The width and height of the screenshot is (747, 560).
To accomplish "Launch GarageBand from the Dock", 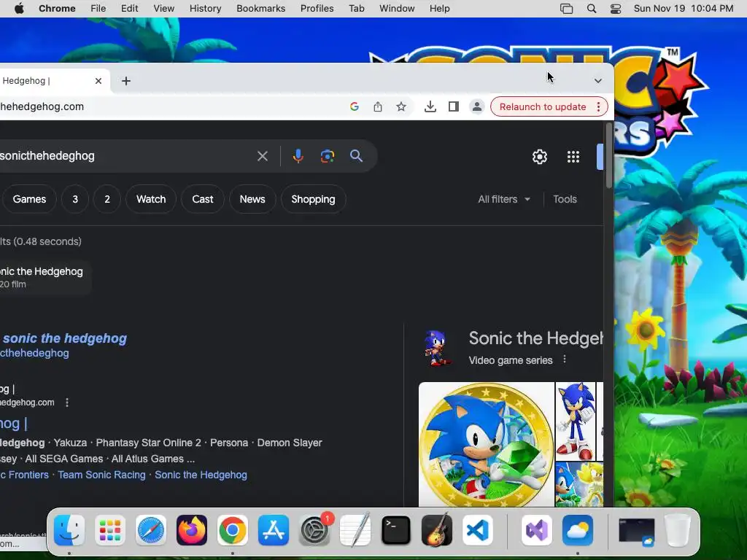I will 437,530.
